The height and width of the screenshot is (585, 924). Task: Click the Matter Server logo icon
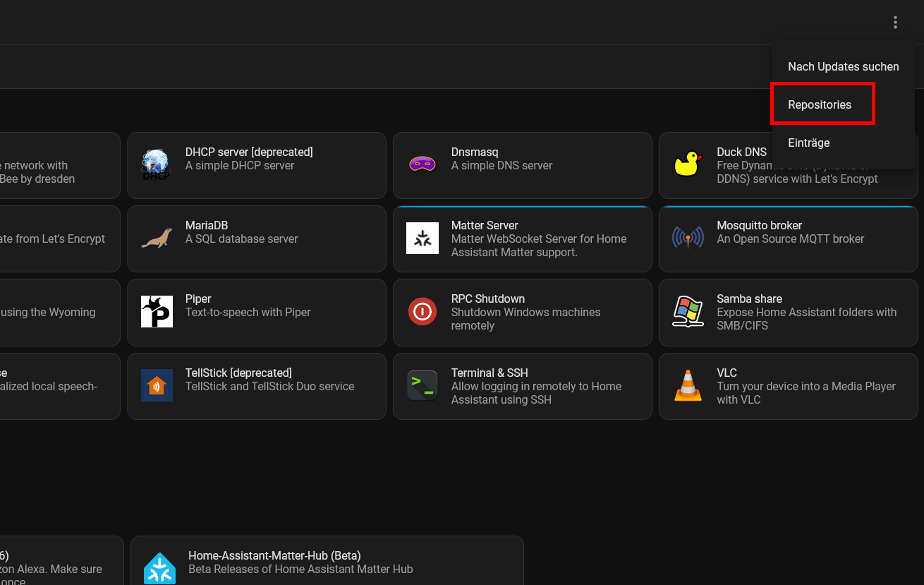click(x=423, y=239)
